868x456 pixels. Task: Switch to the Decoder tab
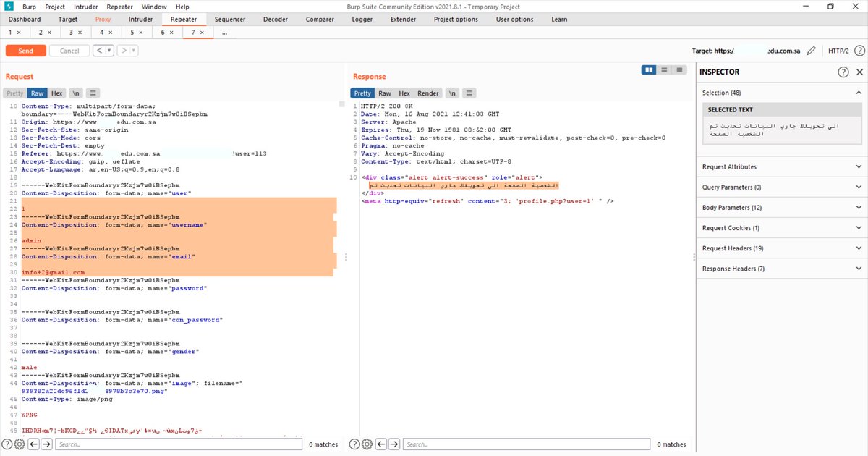coord(276,20)
